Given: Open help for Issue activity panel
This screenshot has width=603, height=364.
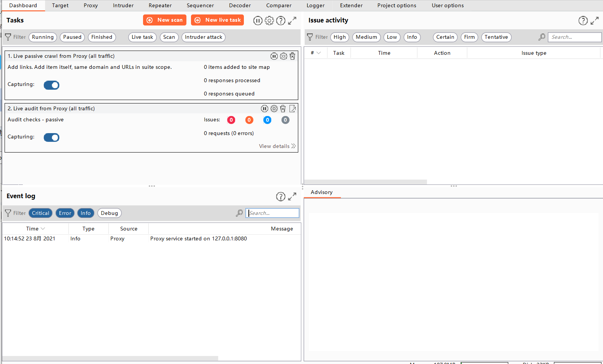Looking at the screenshot, I should [x=583, y=21].
